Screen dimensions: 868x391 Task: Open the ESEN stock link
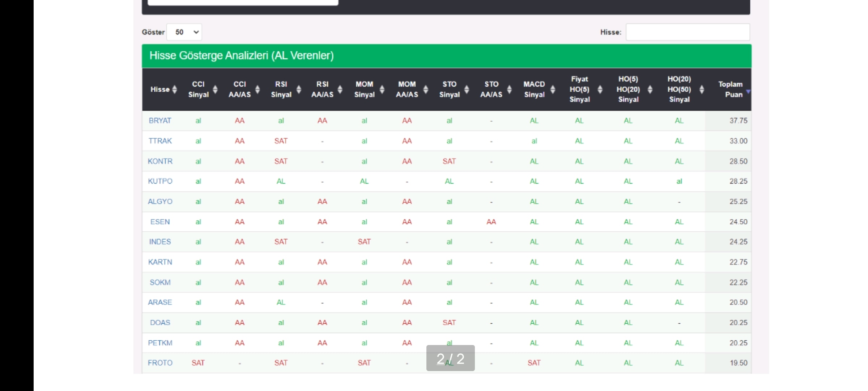pyautogui.click(x=160, y=222)
